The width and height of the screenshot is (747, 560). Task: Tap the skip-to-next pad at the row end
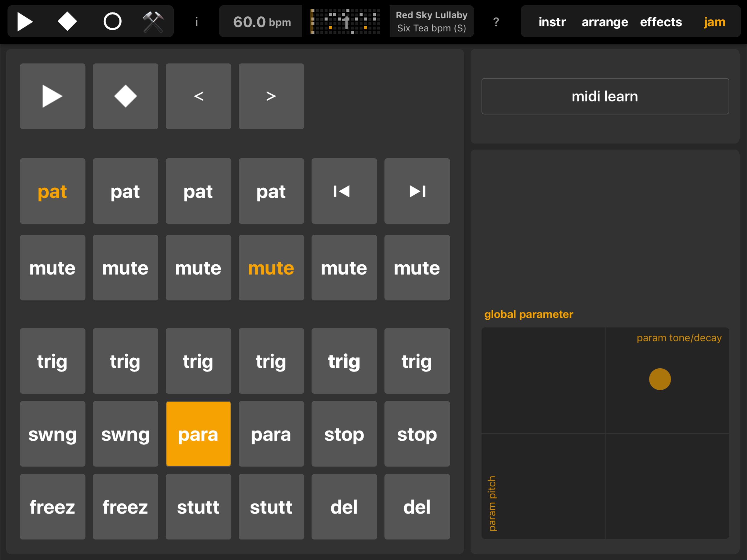point(418,191)
